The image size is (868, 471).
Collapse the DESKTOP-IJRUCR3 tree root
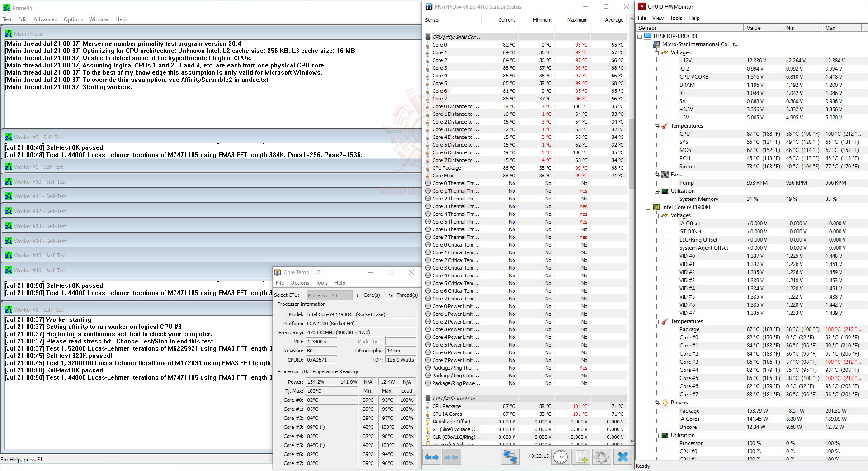point(640,37)
